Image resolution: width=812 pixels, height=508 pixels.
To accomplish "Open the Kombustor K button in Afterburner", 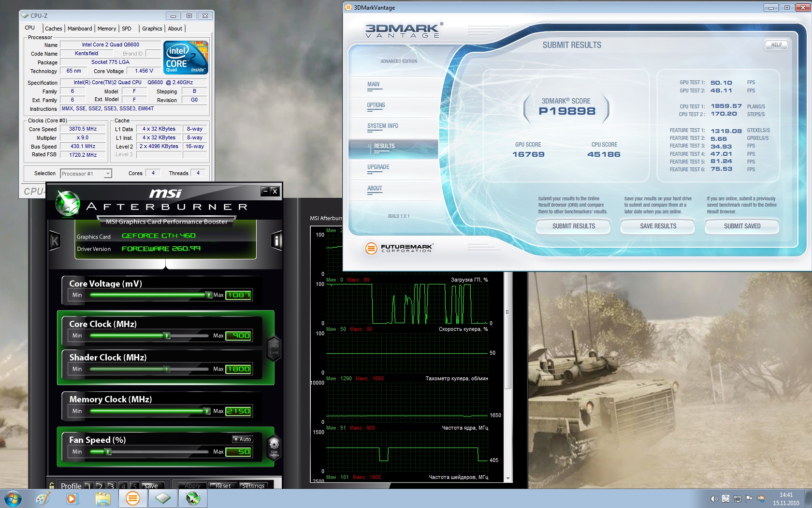I will tap(55, 240).
